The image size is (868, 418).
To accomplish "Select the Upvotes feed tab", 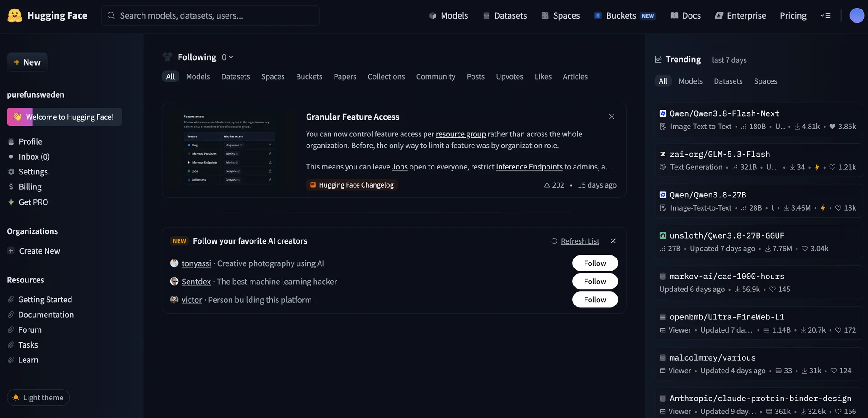I will [509, 76].
